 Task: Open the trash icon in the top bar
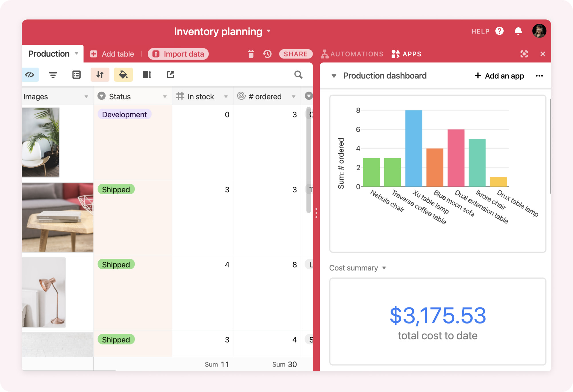pyautogui.click(x=251, y=54)
